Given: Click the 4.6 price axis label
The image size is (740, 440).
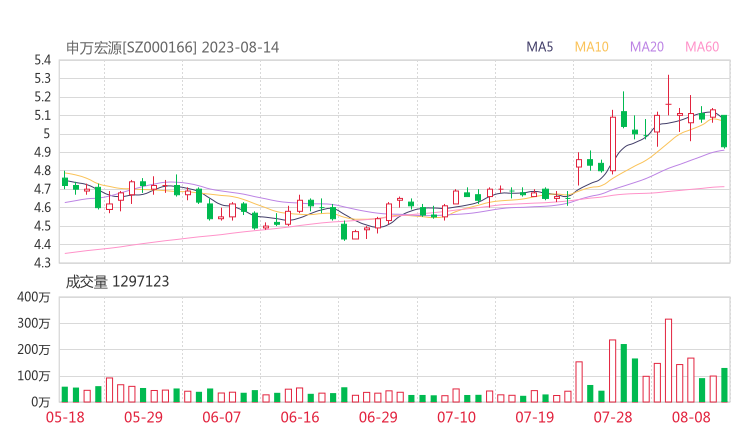Looking at the screenshot, I should (42, 207).
